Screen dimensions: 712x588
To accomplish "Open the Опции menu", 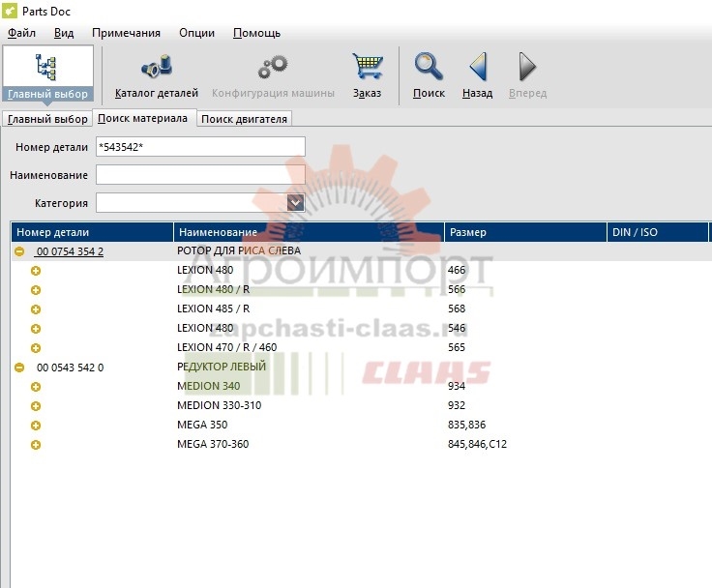I will click(x=196, y=33).
